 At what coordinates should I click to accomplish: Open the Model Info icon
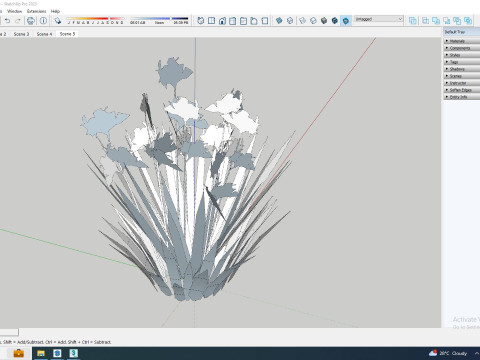(x=43, y=21)
